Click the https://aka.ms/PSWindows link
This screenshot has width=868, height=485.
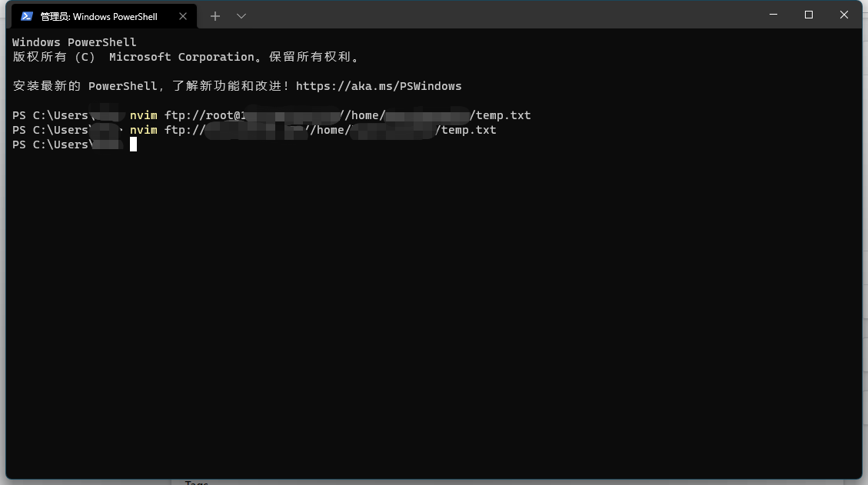[x=378, y=86]
